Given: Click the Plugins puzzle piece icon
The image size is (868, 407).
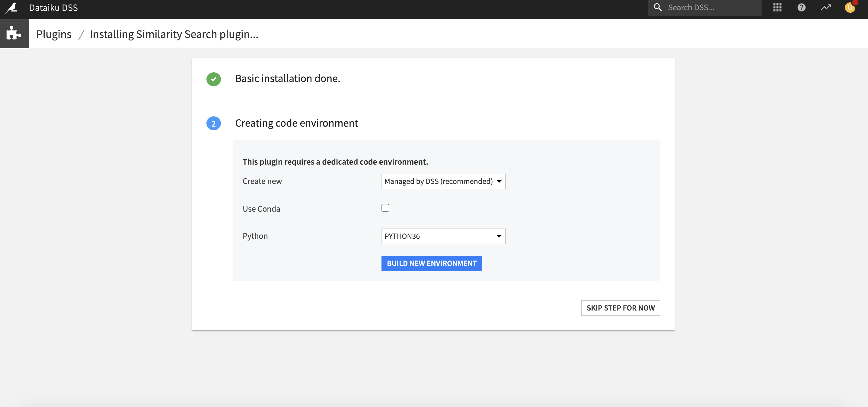Looking at the screenshot, I should [x=14, y=34].
